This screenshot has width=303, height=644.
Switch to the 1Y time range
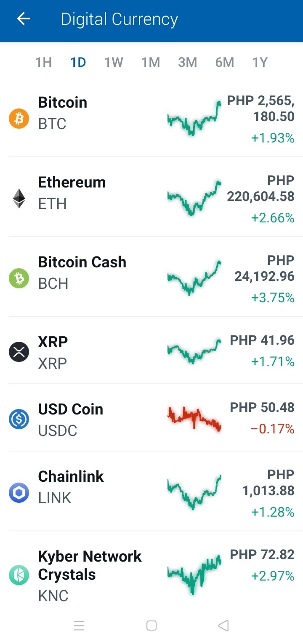pos(260,63)
